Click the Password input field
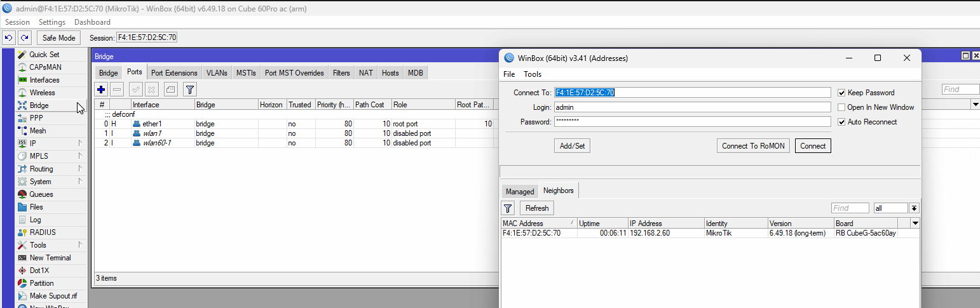This screenshot has width=980, height=308. pos(692,122)
